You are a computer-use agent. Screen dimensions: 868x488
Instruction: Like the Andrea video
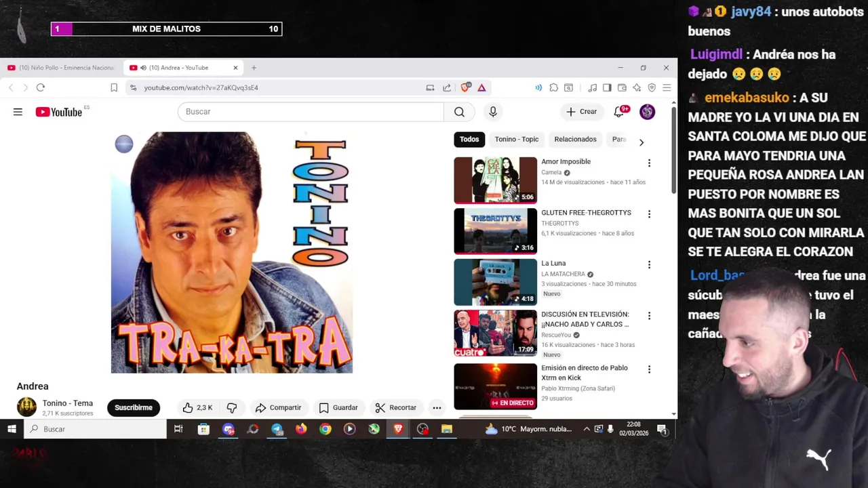point(197,407)
